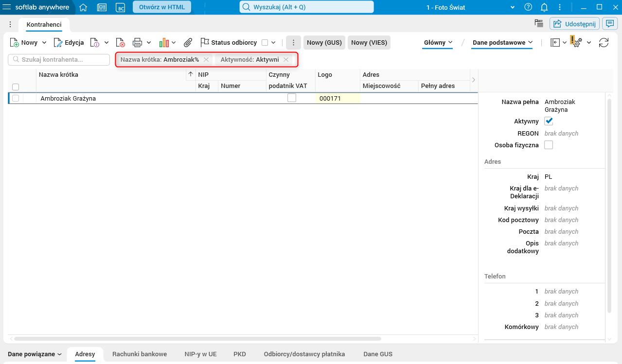Open the PKD tab
The image size is (622, 364).
click(x=240, y=354)
